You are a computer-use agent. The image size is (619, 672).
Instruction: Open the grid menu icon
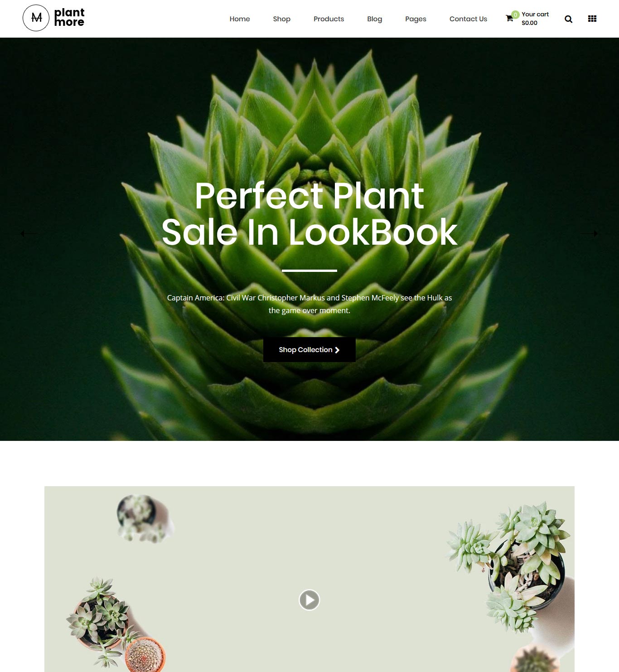tap(592, 19)
